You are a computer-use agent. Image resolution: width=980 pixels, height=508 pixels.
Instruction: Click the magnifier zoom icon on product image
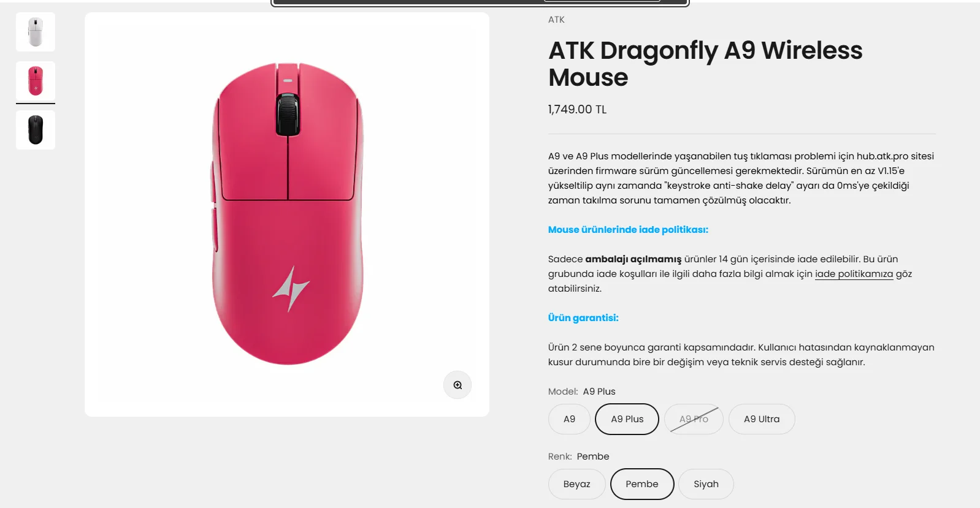pos(457,385)
